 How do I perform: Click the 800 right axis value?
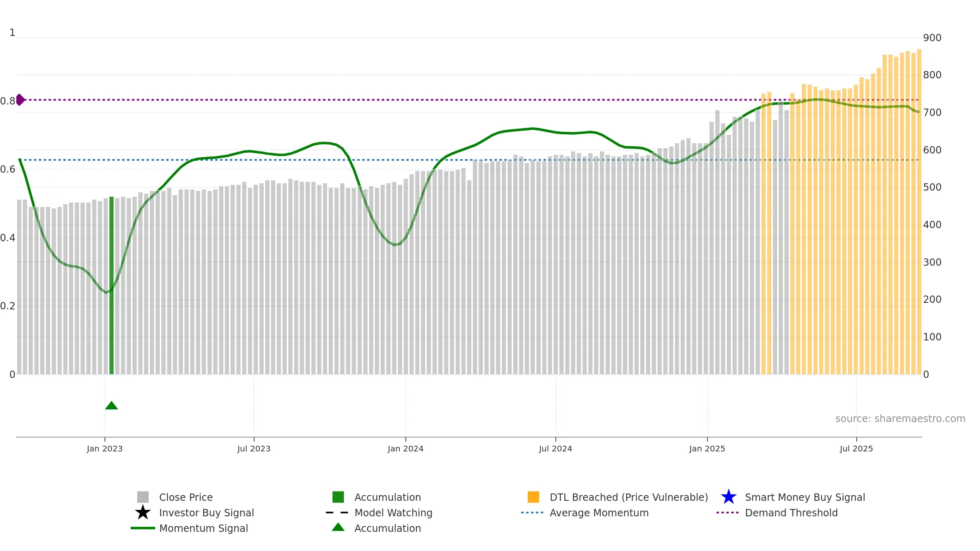pos(932,75)
